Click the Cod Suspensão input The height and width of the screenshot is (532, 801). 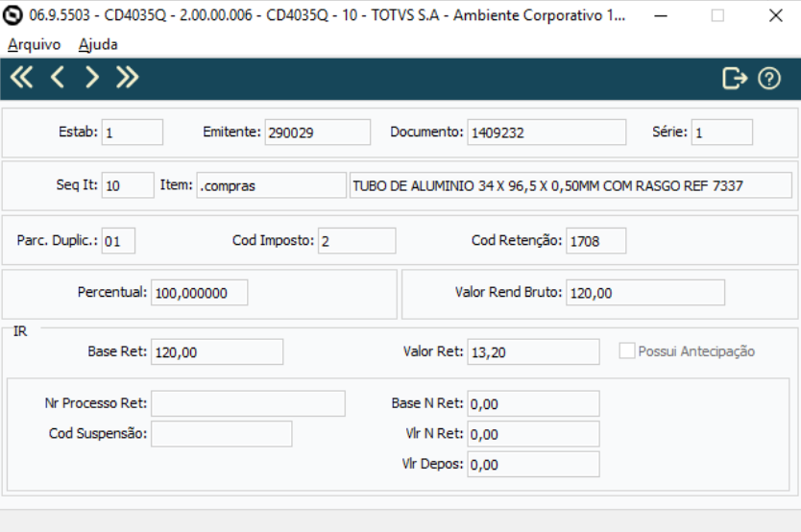coord(221,434)
